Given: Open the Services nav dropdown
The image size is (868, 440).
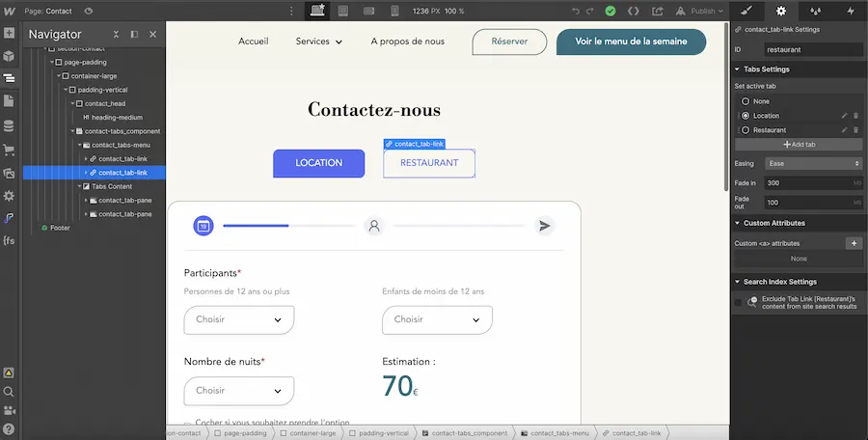Looking at the screenshot, I should (x=319, y=41).
